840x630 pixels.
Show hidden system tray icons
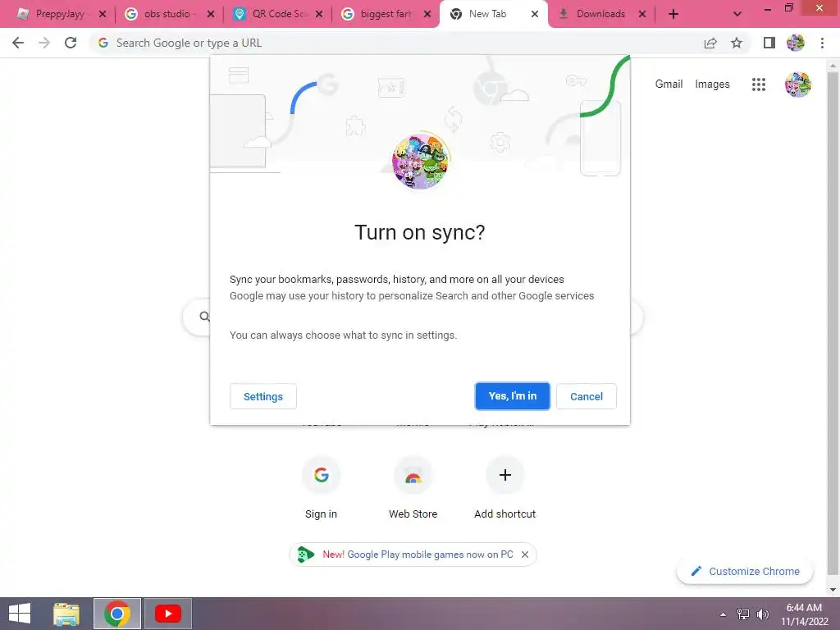coord(724,614)
